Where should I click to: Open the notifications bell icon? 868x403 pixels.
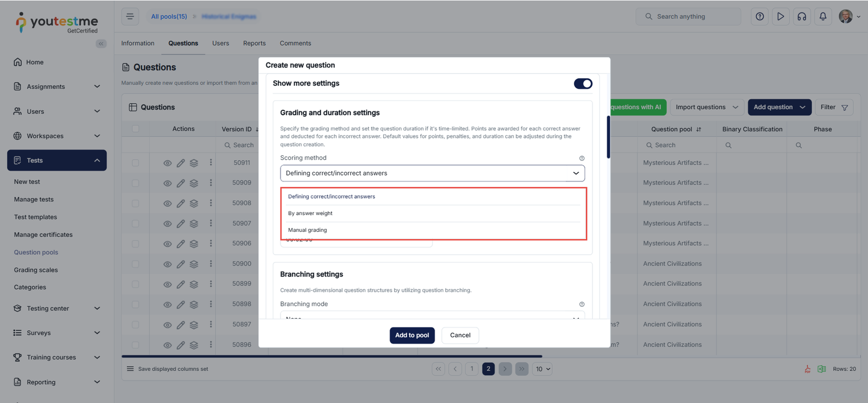click(x=822, y=16)
